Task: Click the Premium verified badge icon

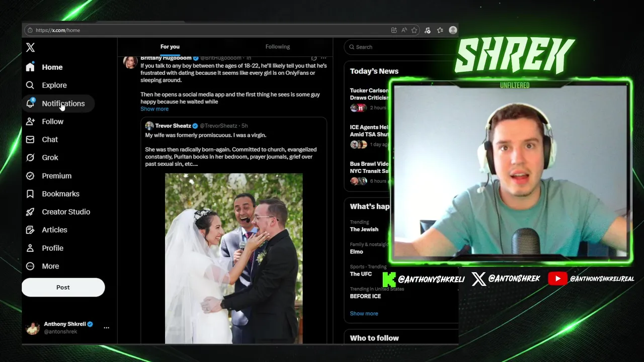Action: tap(30, 175)
